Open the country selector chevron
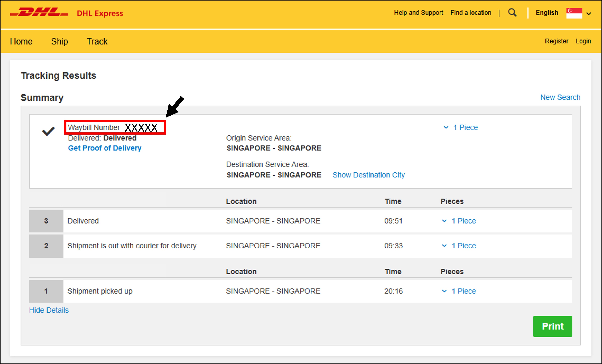Screen dimensions: 602x364 tap(589, 14)
